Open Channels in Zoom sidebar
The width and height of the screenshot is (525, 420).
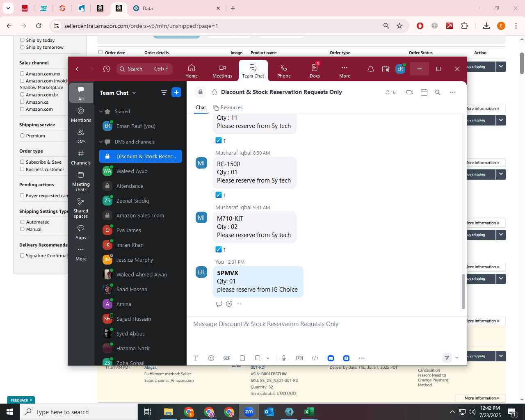81,157
